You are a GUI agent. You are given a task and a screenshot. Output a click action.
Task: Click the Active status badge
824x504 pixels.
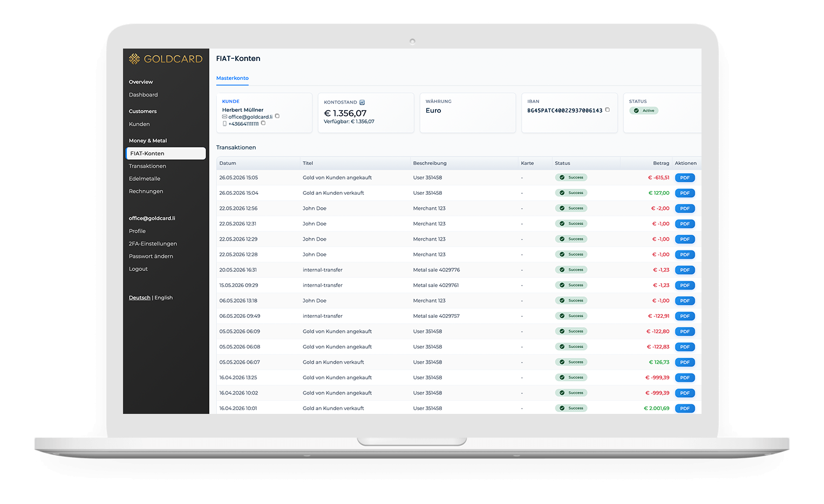coord(644,111)
